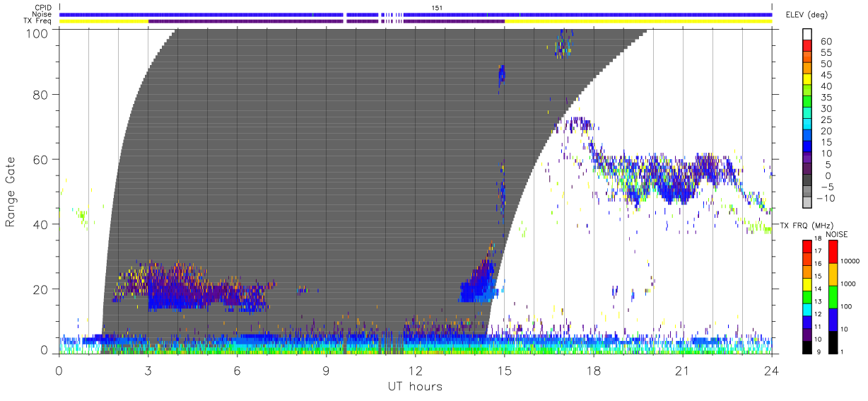This screenshot has height=401, width=868.
Task: Select the blue swatch in NOISE color bar
Action: 833,319
